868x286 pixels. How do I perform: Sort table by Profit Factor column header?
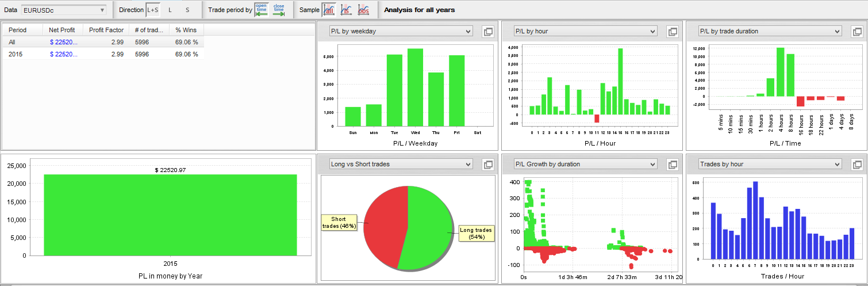[x=106, y=30]
